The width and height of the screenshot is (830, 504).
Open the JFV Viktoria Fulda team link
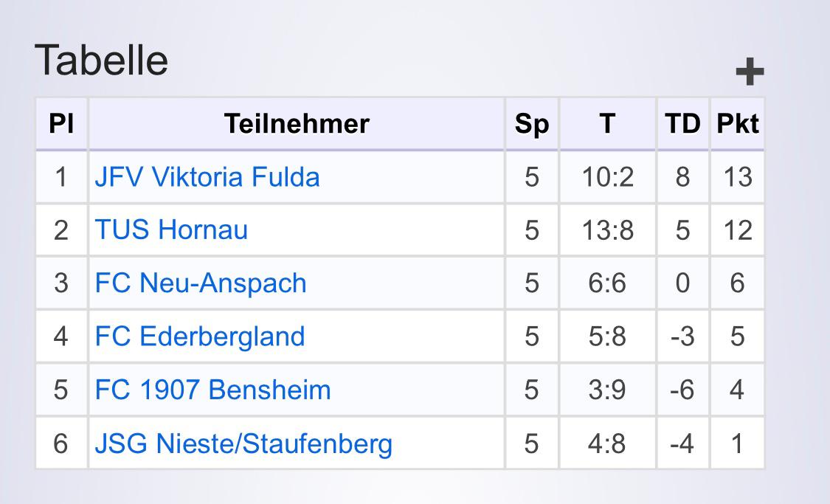click(x=207, y=177)
